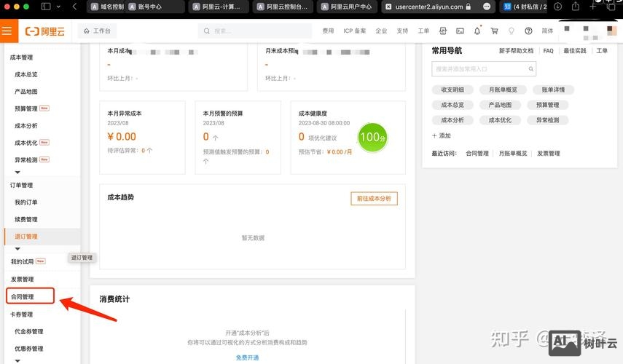
Task: Click the page options ellipsis in address bar
Action: 487,7
